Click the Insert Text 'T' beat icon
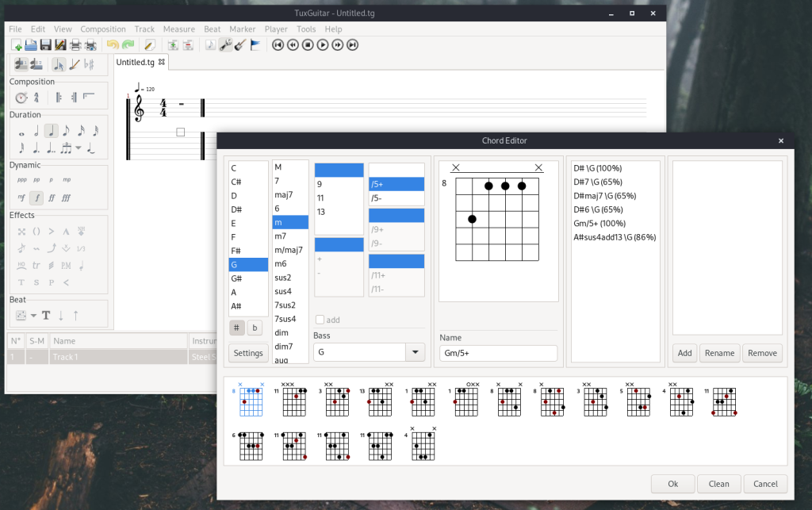 47,316
